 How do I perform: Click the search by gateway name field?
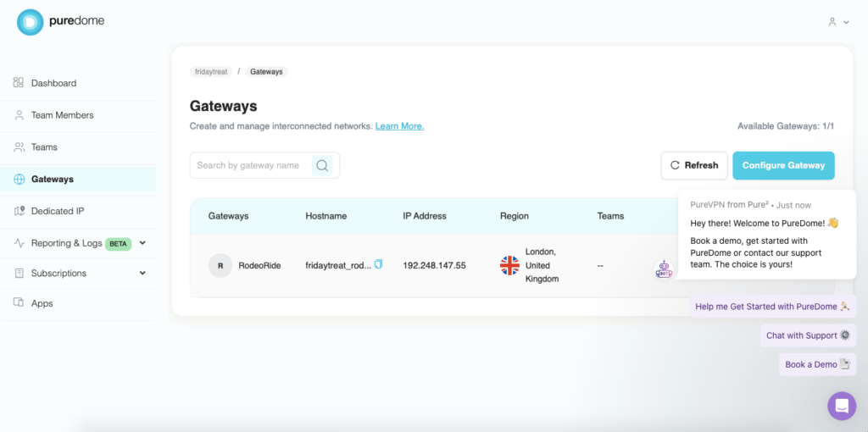(x=249, y=165)
